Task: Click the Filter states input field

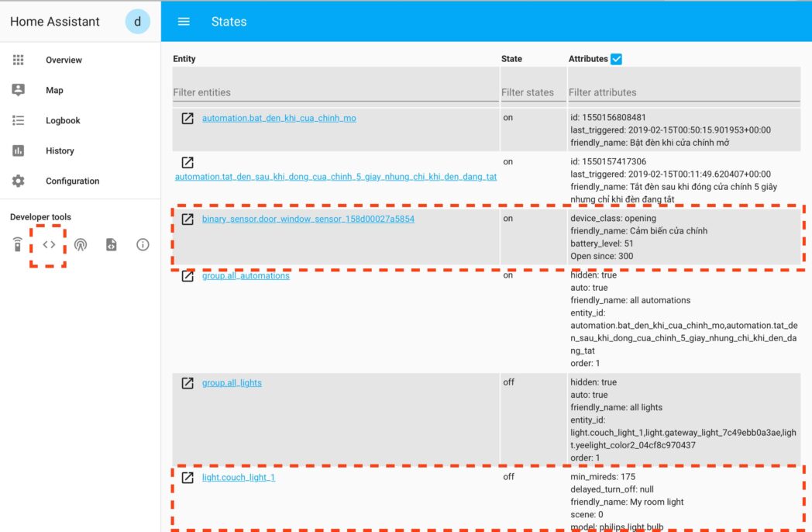Action: pyautogui.click(x=532, y=92)
